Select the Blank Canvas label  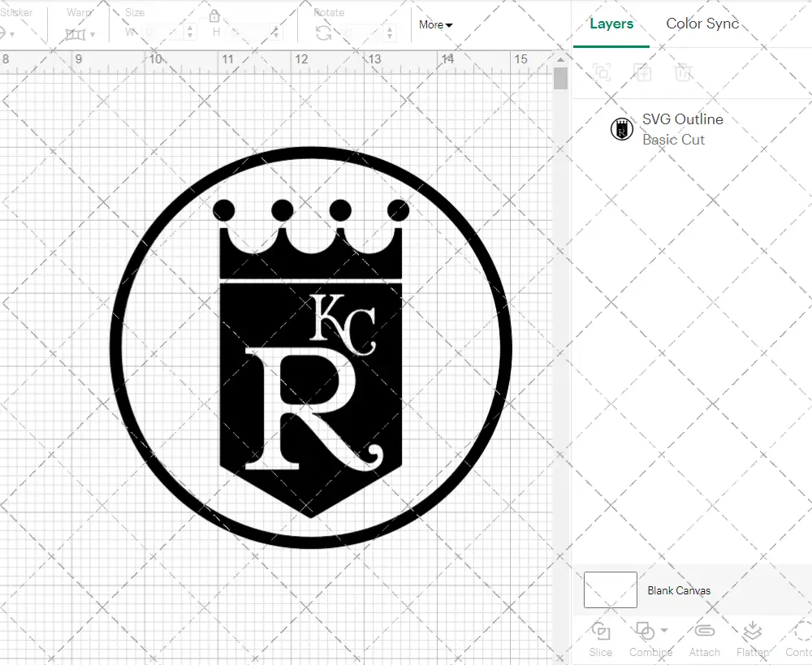coord(678,590)
